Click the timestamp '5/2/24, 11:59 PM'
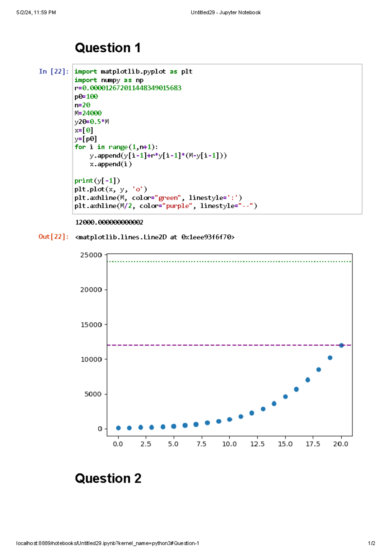The width and height of the screenshot is (392, 555). click(x=36, y=13)
